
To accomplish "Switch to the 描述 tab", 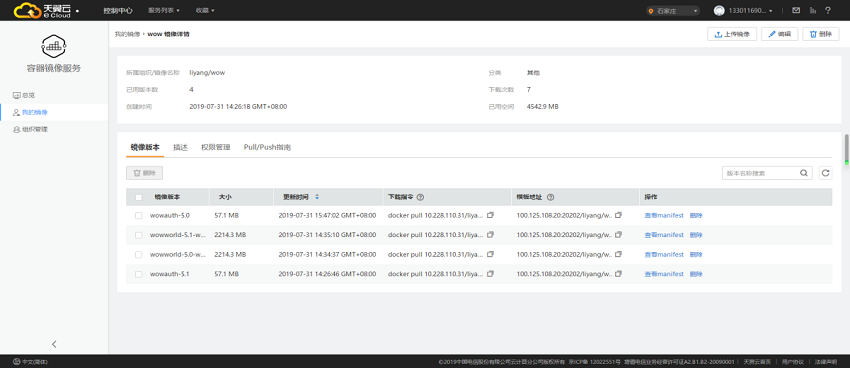I will click(x=181, y=147).
